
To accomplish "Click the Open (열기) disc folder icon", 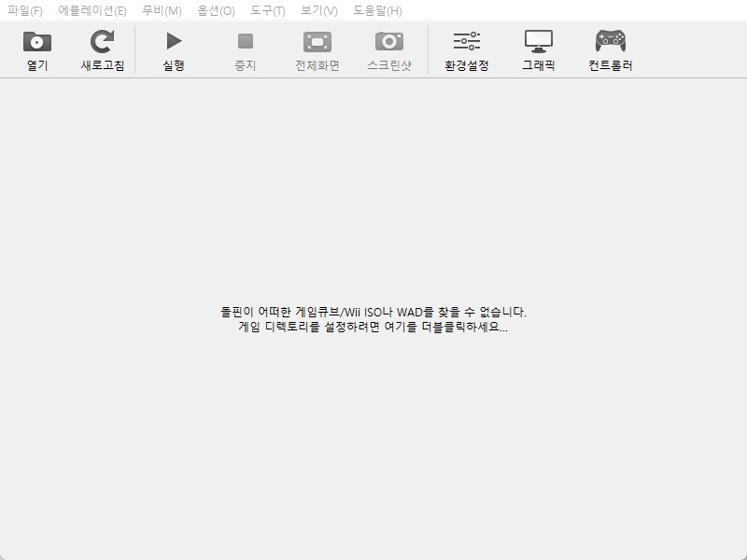I will pos(37,41).
